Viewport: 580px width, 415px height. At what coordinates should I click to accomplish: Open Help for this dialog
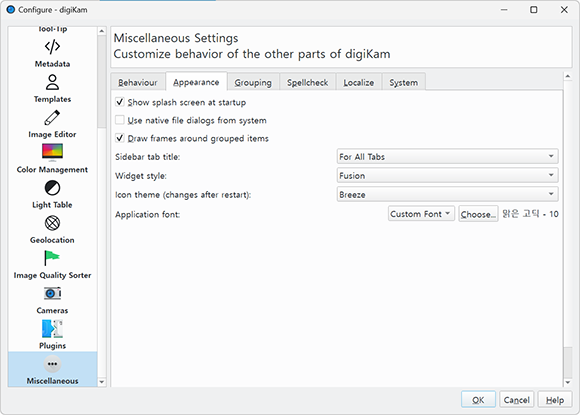point(554,400)
